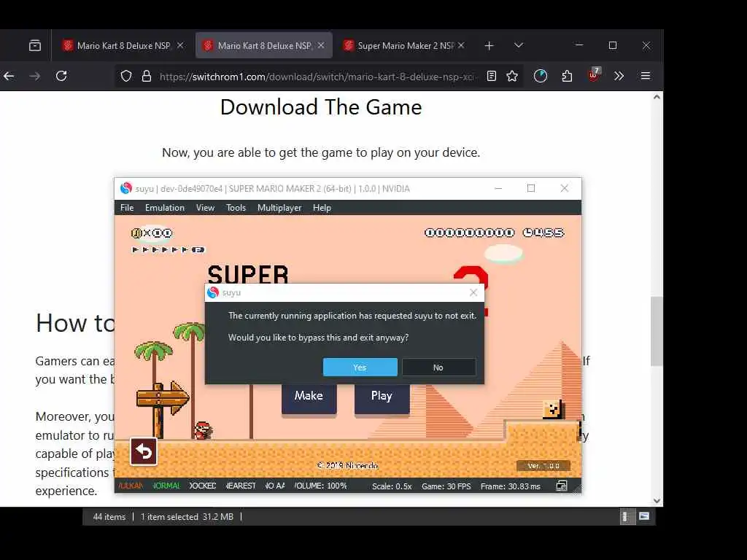
Task: Click the Firefox back arrow button
Action: click(x=9, y=76)
